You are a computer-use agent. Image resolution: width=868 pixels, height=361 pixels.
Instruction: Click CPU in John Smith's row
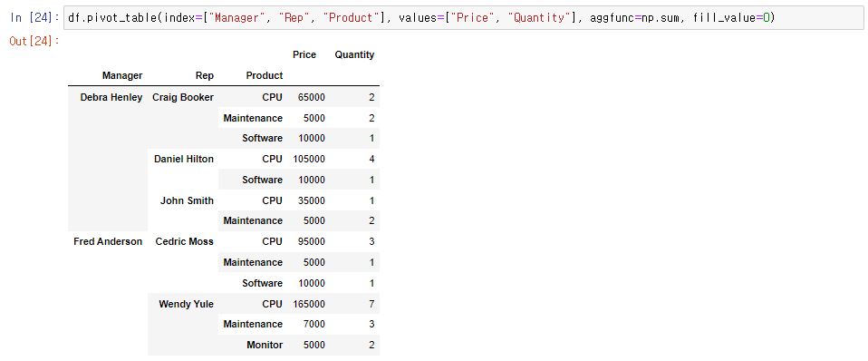(273, 200)
